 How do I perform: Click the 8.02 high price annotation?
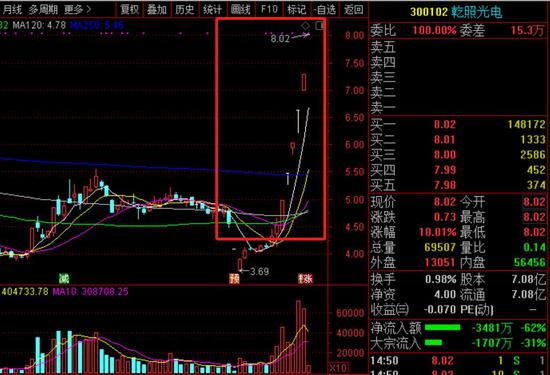[280, 39]
